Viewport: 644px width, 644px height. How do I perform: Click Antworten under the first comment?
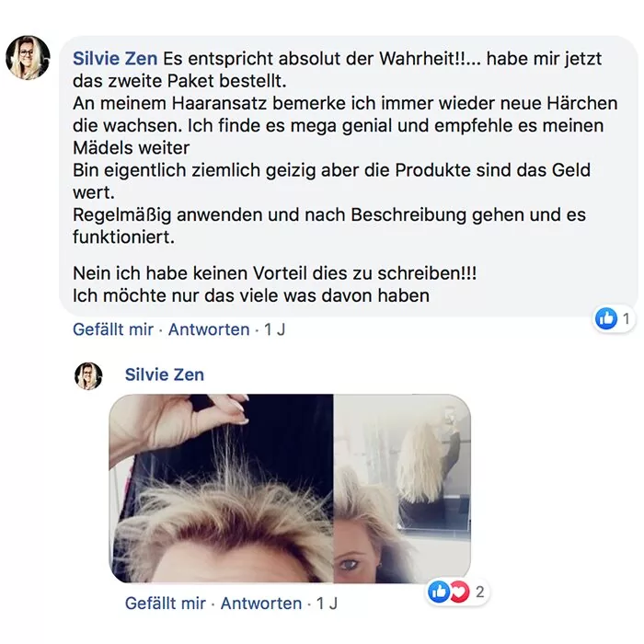pos(209,329)
